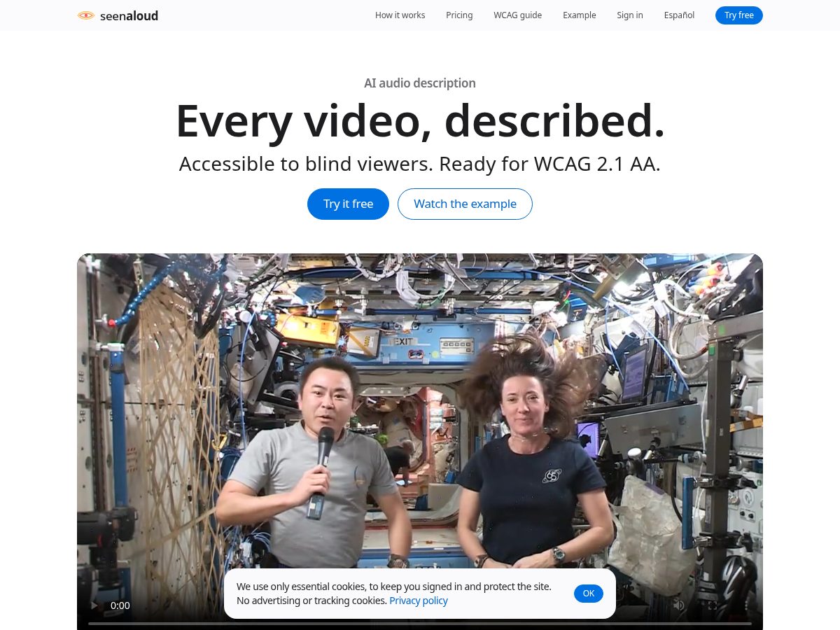Click Sign in
Screen dimensions: 840x630
[x=630, y=15]
